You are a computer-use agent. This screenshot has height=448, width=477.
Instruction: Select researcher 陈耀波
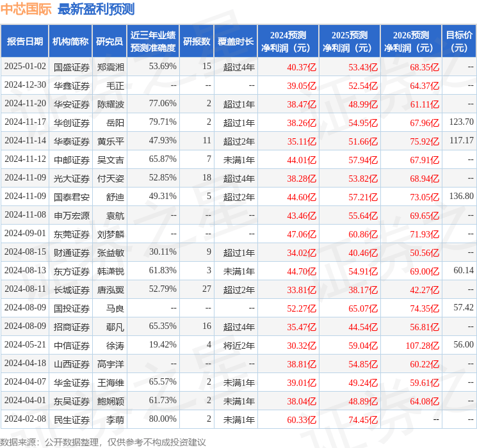tap(110, 104)
